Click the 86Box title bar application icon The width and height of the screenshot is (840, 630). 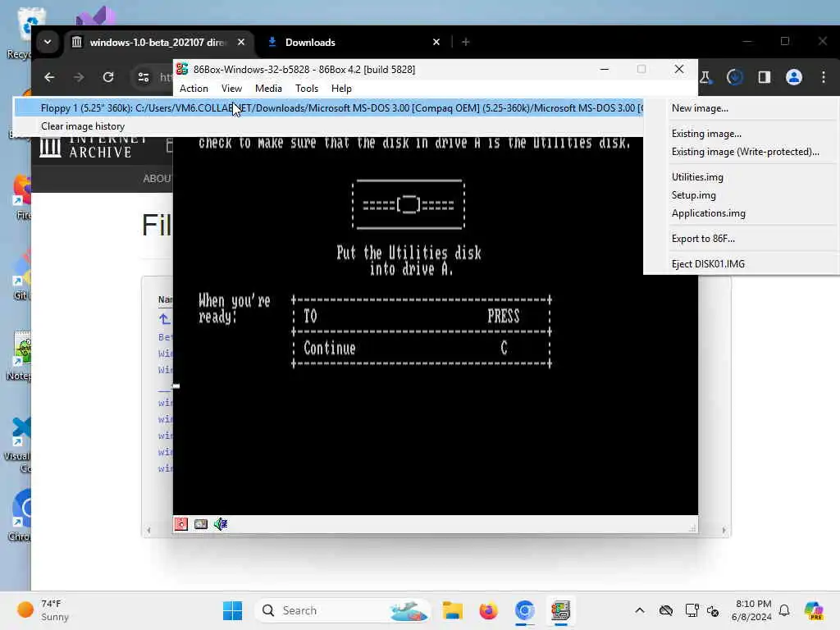click(182, 69)
